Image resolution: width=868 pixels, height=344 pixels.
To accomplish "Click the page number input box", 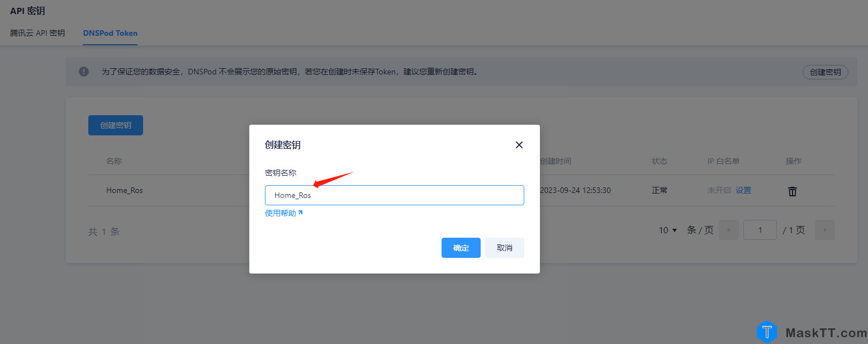I will click(760, 230).
